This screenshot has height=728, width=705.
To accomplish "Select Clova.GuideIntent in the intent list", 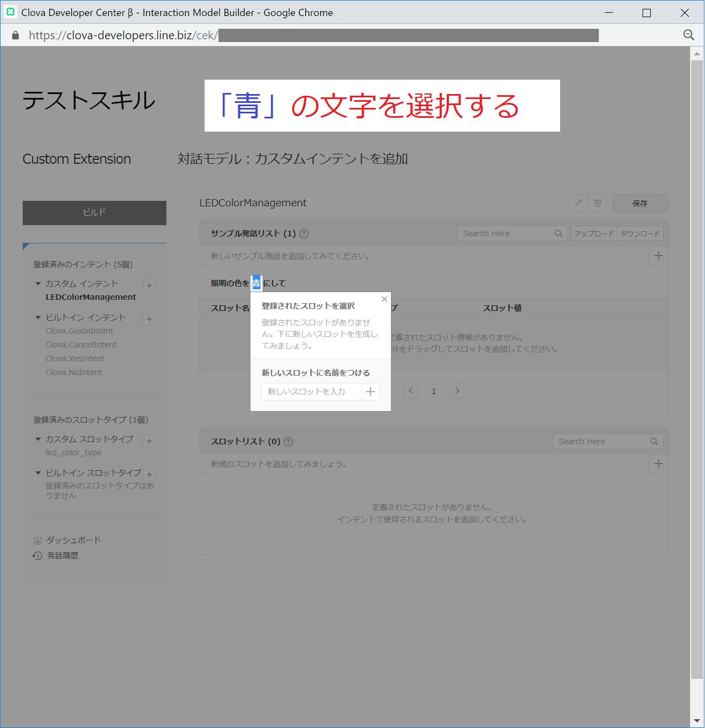I will [80, 331].
